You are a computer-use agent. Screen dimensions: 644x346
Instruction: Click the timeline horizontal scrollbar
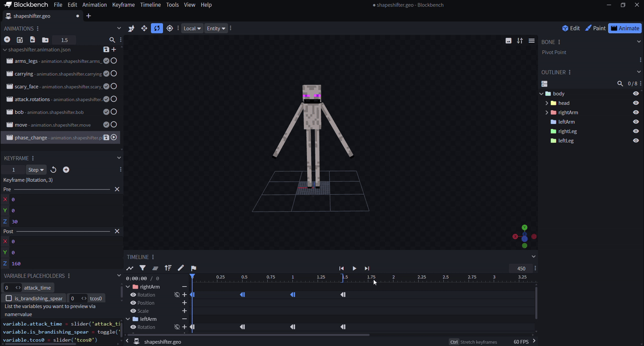coord(247,334)
